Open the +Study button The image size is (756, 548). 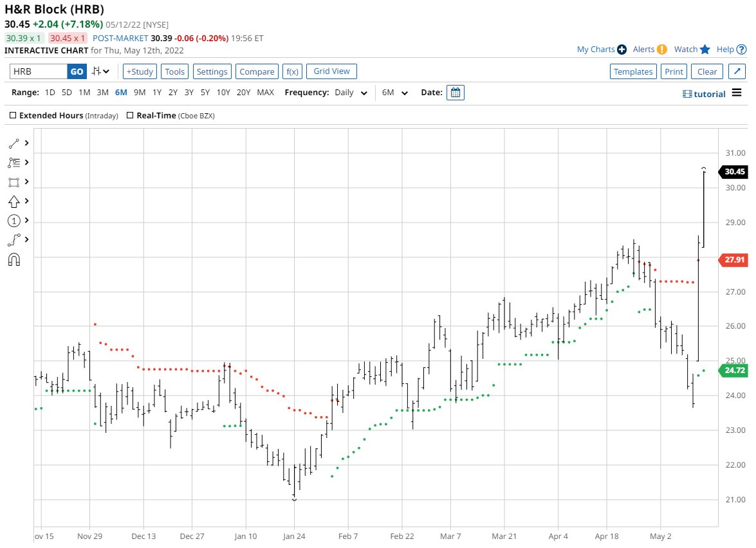[140, 71]
